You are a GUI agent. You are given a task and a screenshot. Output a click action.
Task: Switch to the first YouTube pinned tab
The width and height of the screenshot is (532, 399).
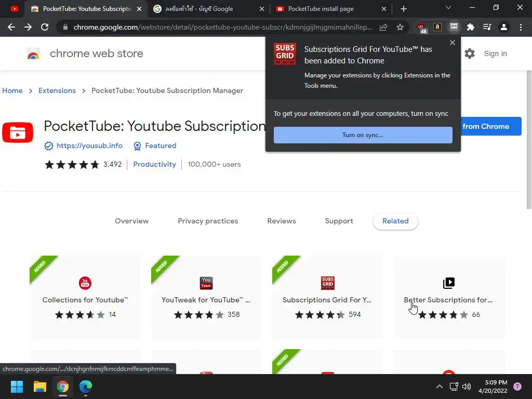click(x=14, y=9)
